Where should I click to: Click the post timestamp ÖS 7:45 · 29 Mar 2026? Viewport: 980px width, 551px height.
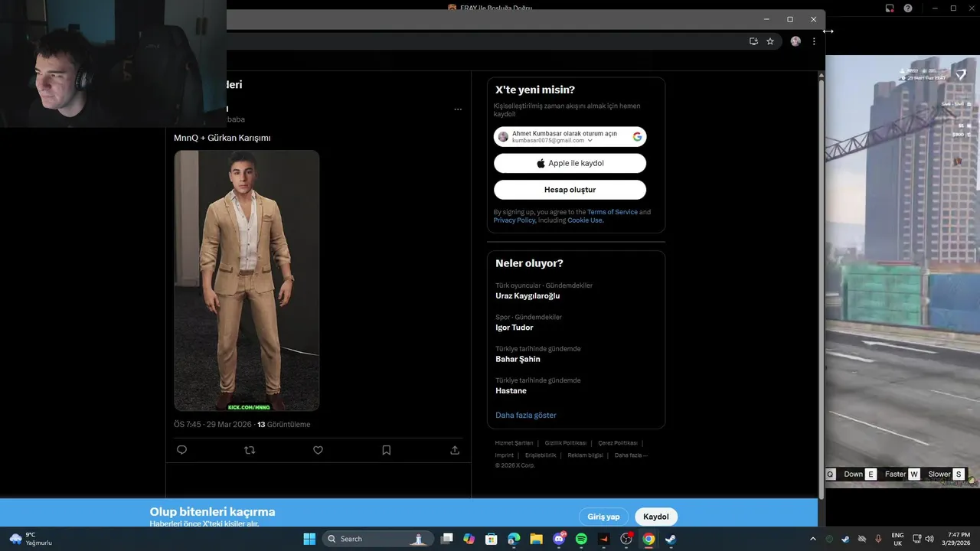(x=213, y=425)
